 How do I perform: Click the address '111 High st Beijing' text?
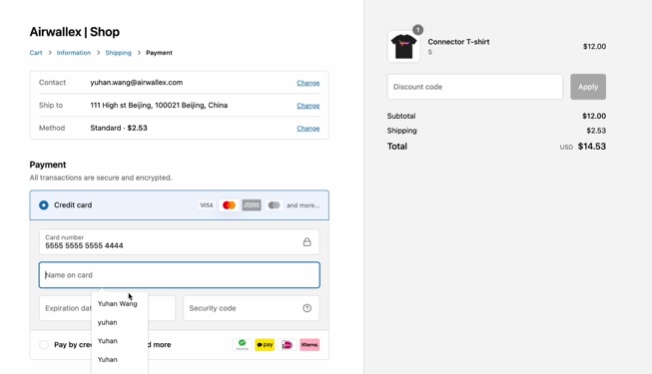(159, 105)
